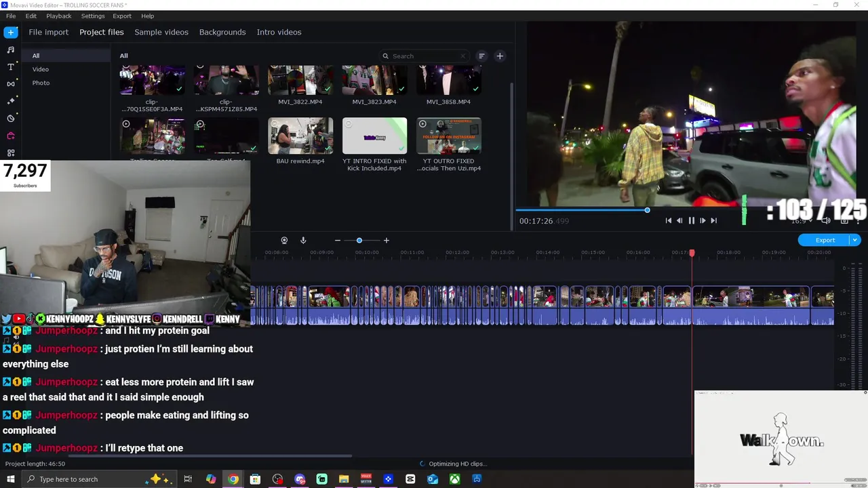Step forward one frame
Image resolution: width=868 pixels, height=488 pixels.
pos(703,220)
